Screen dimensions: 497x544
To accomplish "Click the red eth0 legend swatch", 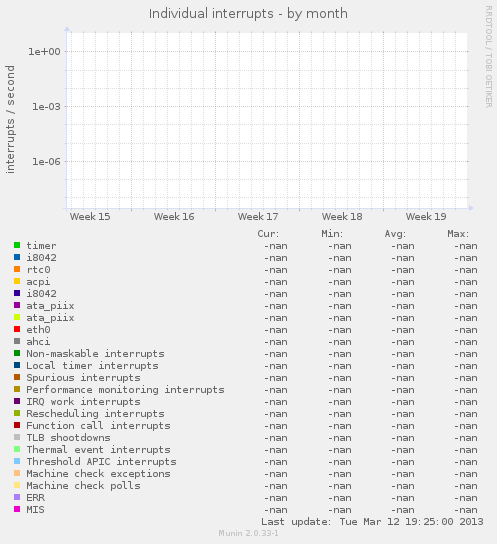I will click(x=17, y=329).
